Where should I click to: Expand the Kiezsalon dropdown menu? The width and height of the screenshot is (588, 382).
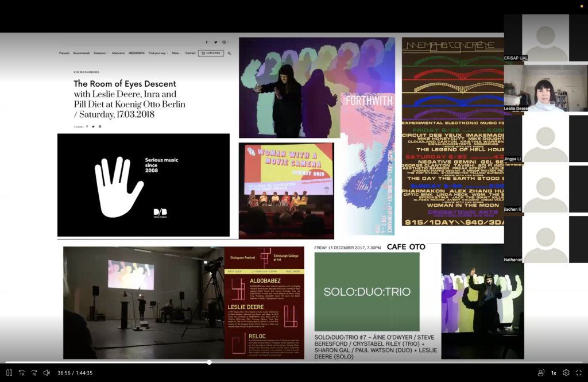(x=100, y=53)
